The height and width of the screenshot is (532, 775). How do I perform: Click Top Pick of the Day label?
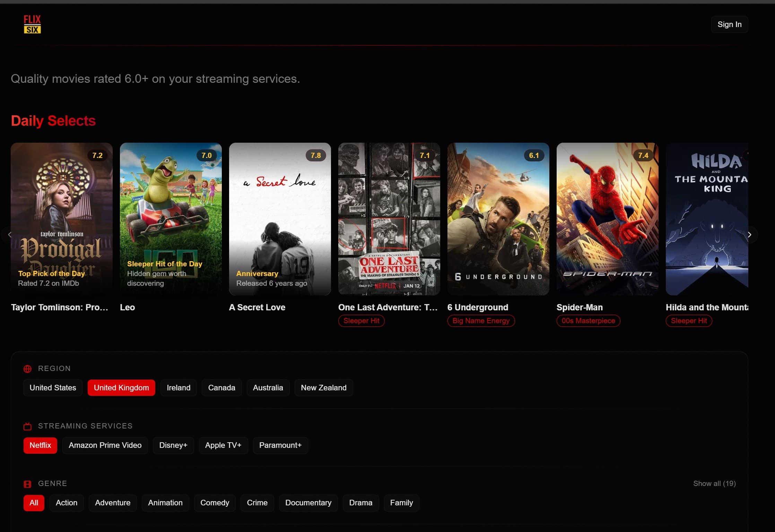52,274
